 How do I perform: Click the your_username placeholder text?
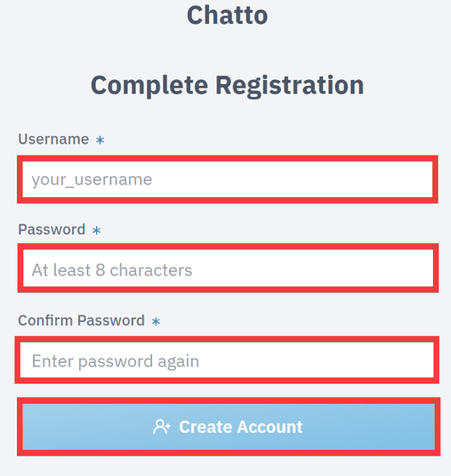point(92,179)
